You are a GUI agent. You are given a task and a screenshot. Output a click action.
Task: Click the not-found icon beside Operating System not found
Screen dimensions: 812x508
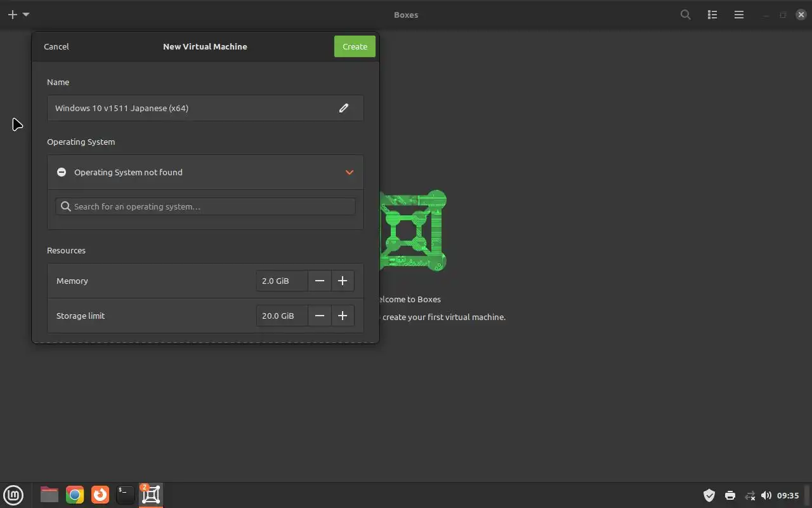(62, 172)
